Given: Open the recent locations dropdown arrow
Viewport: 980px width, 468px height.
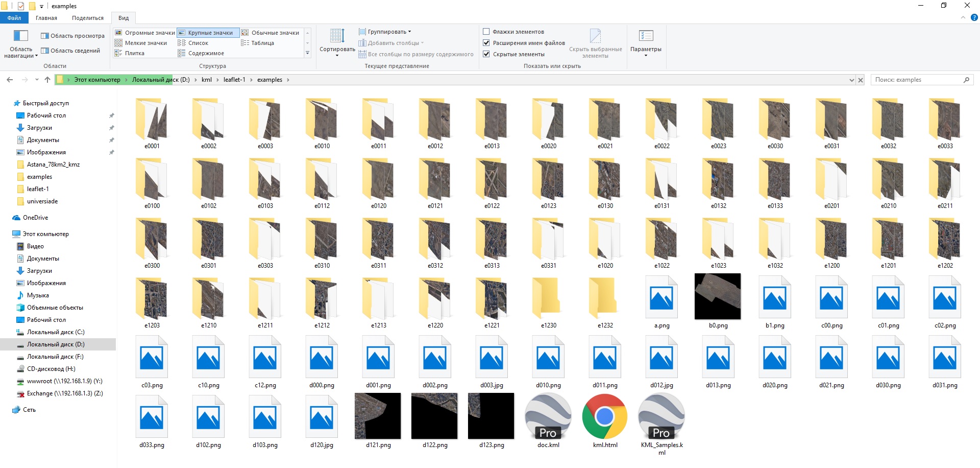Looking at the screenshot, I should (x=37, y=80).
